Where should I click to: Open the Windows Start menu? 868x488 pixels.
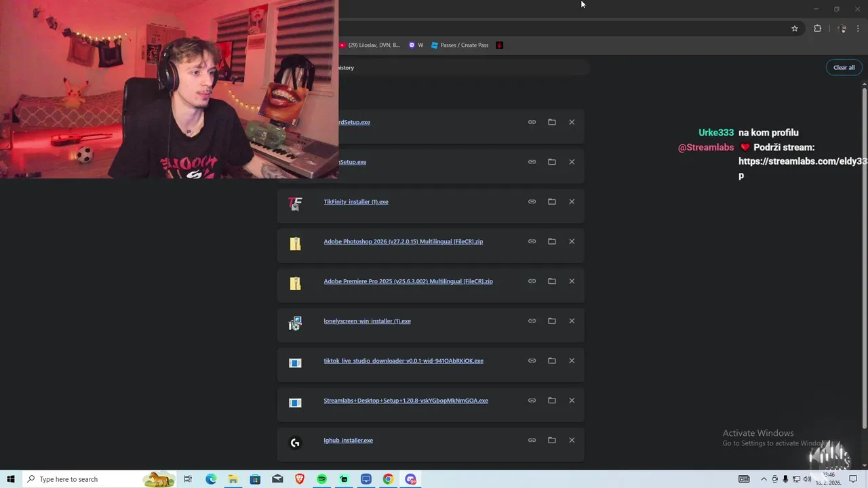[11, 479]
